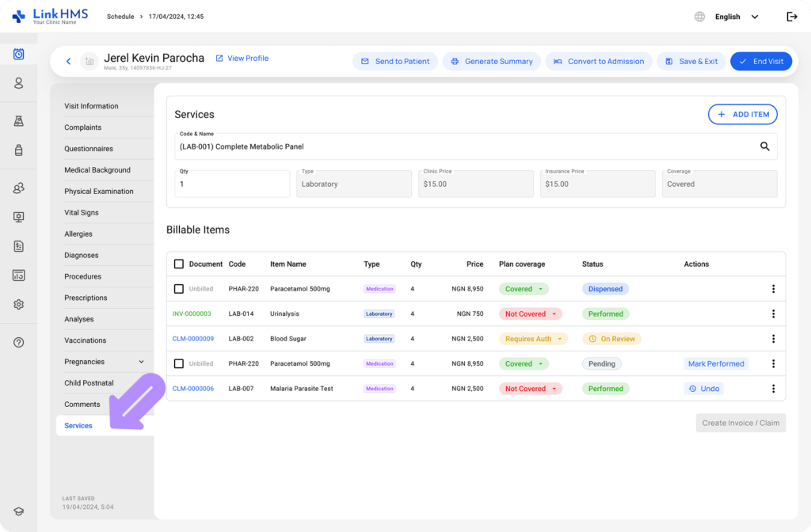Open actions menu for Malaria Parasite Test row
The width and height of the screenshot is (811, 532).
coord(773,388)
